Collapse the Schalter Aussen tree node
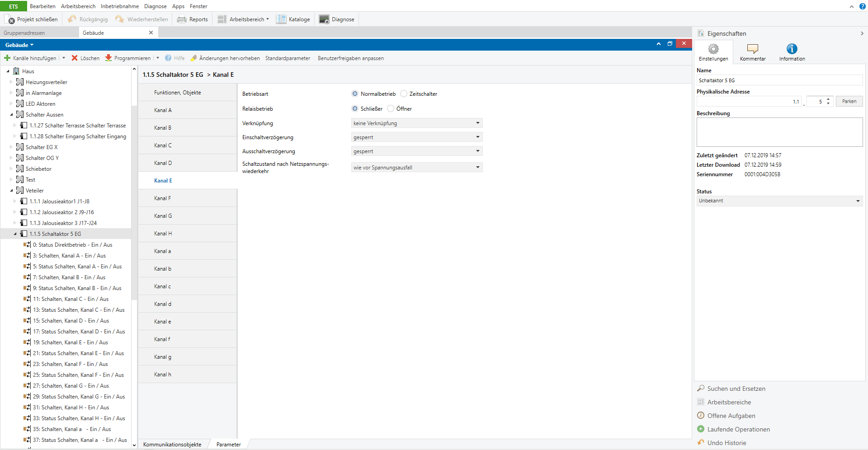The width and height of the screenshot is (868, 450). (11, 115)
